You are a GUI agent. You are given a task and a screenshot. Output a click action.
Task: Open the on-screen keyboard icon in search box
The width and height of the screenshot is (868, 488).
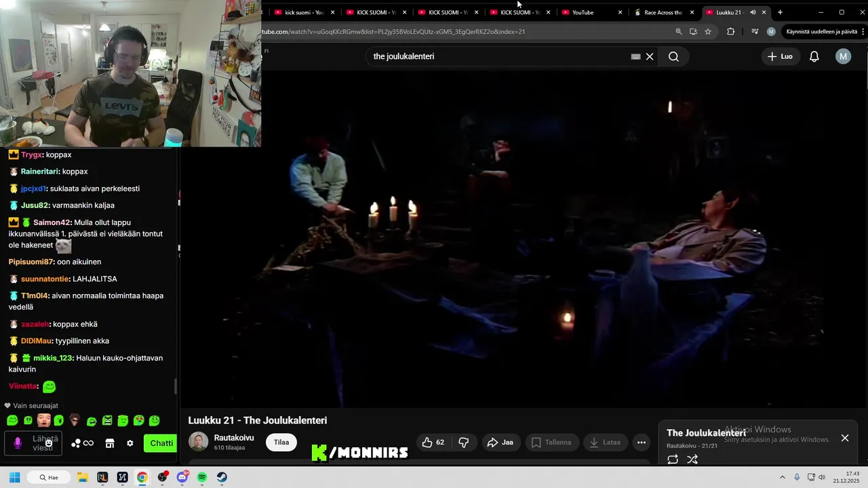635,57
